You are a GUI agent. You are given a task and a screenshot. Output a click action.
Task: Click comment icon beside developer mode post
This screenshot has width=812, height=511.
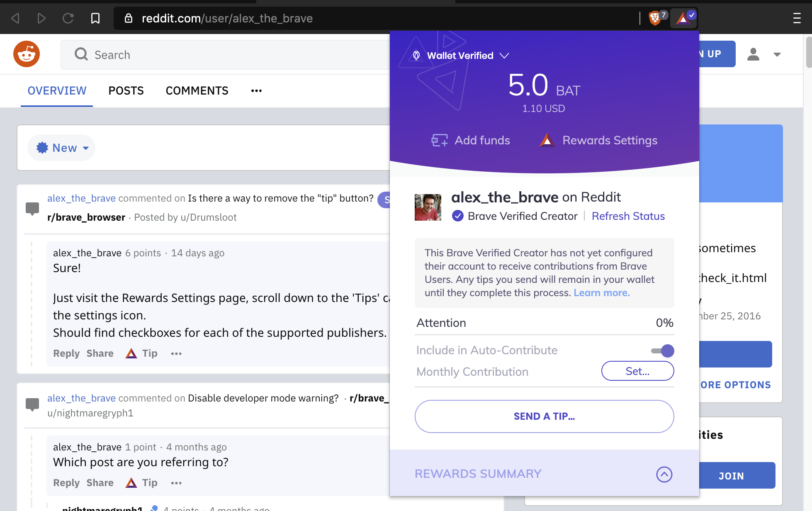[32, 404]
